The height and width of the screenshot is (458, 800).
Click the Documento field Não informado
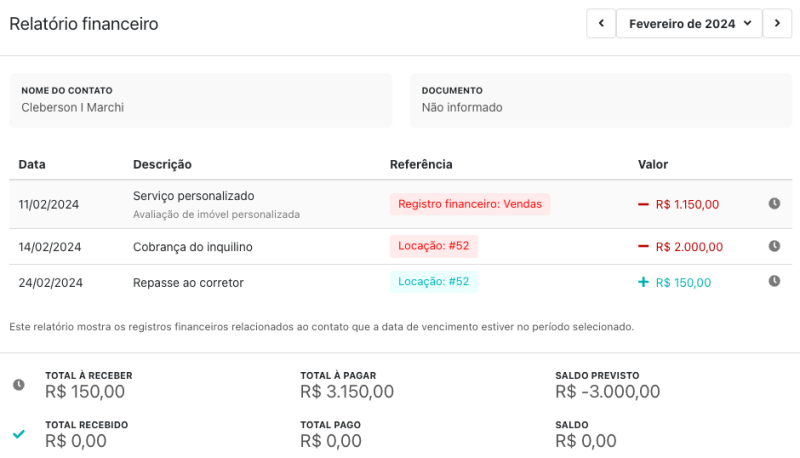(462, 107)
